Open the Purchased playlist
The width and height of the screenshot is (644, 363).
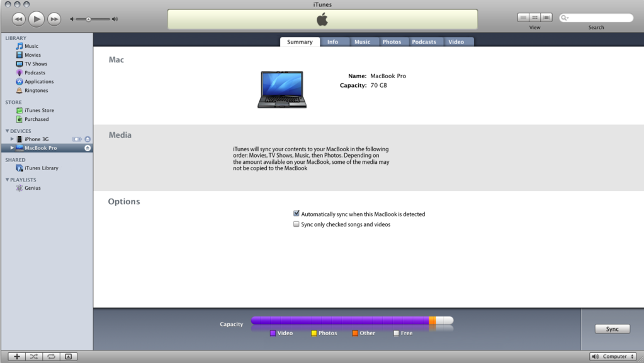point(37,119)
